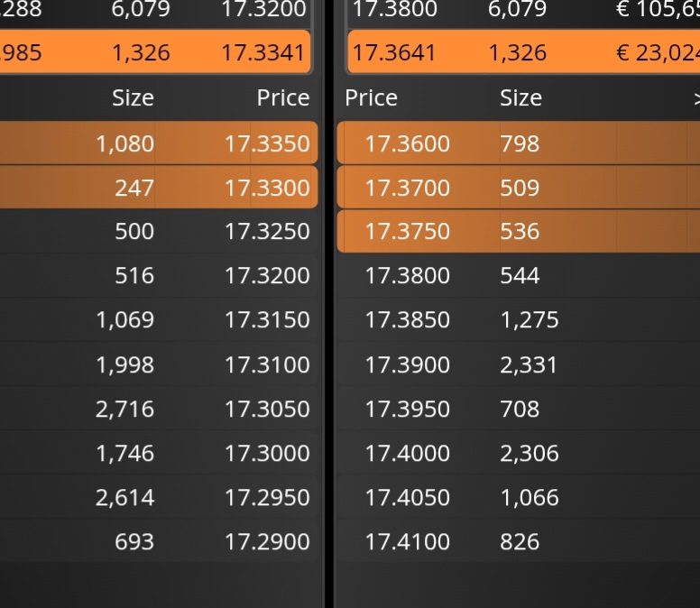Click the ask row with size 1,275
700x608 pixels.
(x=530, y=320)
